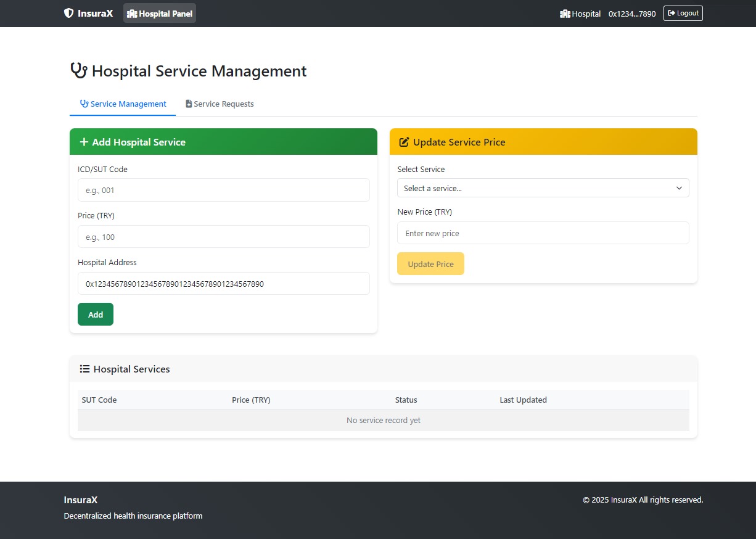756x539 pixels.
Task: Open the Select a service dropdown
Action: tap(543, 188)
